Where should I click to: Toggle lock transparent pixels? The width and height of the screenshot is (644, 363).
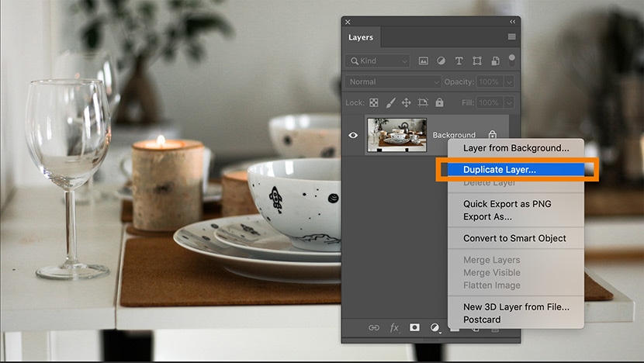pos(373,102)
